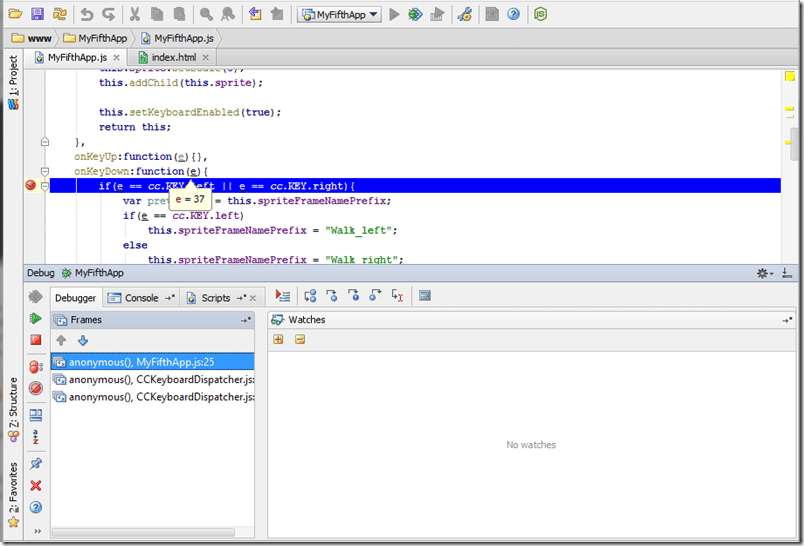Close the MyFifthApp.js editor tab
This screenshot has height=546, width=804.
[116, 57]
